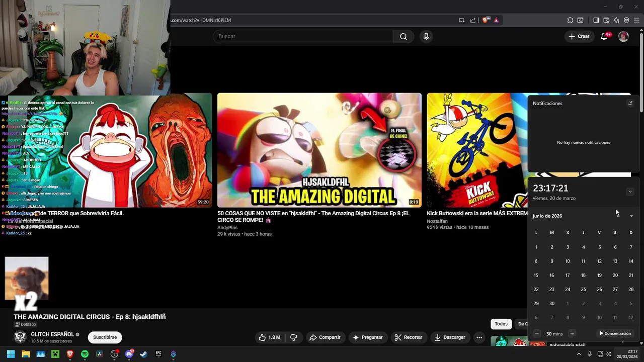Collapse the calendar with the chevron beside the clock
Screen dimensions: 644x362
click(x=630, y=192)
